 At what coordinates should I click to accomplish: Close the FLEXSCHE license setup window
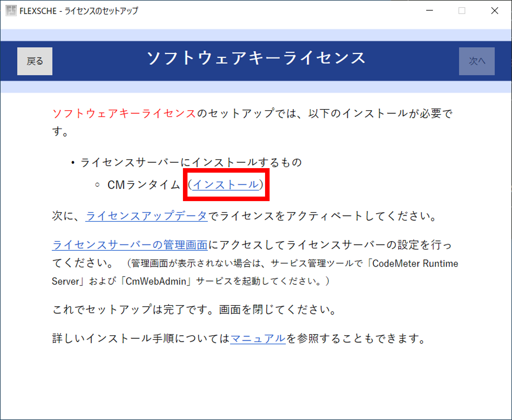[495, 11]
